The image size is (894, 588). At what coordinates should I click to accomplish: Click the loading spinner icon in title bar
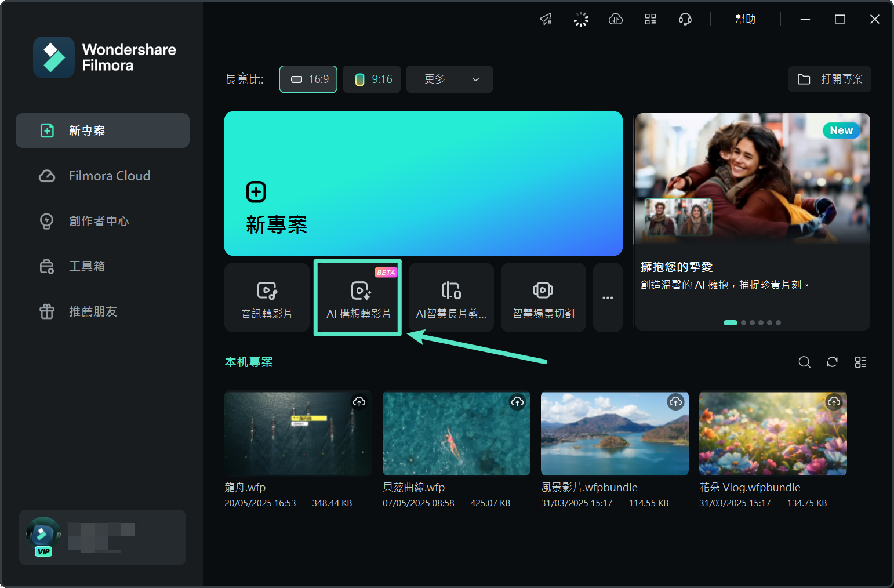tap(581, 19)
